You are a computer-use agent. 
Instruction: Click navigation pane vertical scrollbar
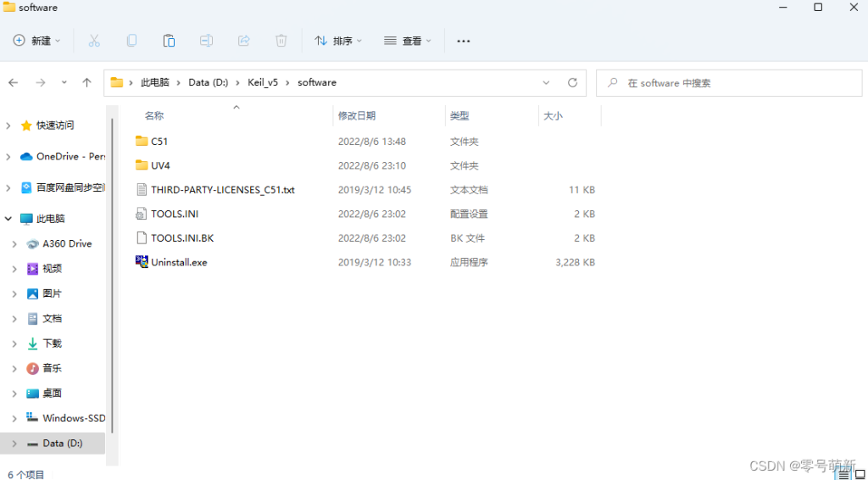pos(113,275)
